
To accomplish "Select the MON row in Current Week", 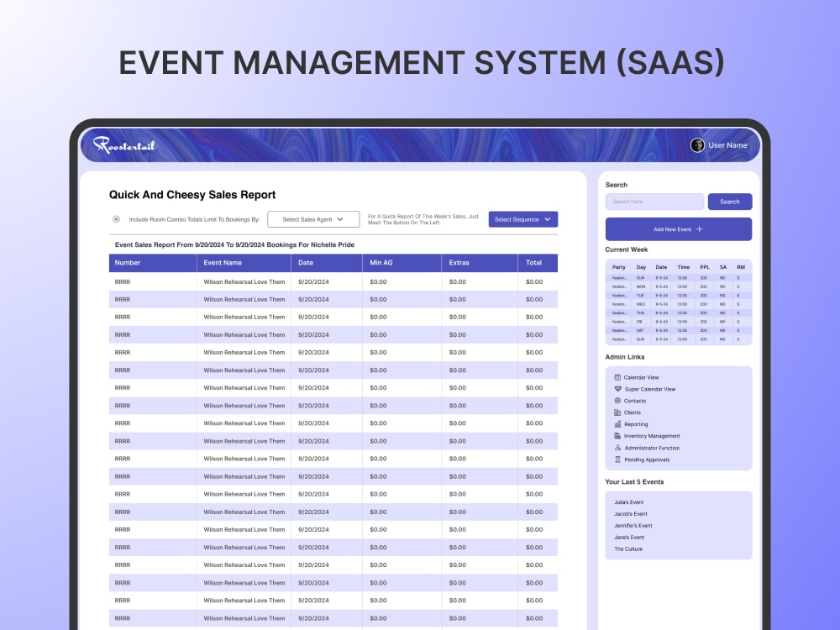I will click(679, 286).
